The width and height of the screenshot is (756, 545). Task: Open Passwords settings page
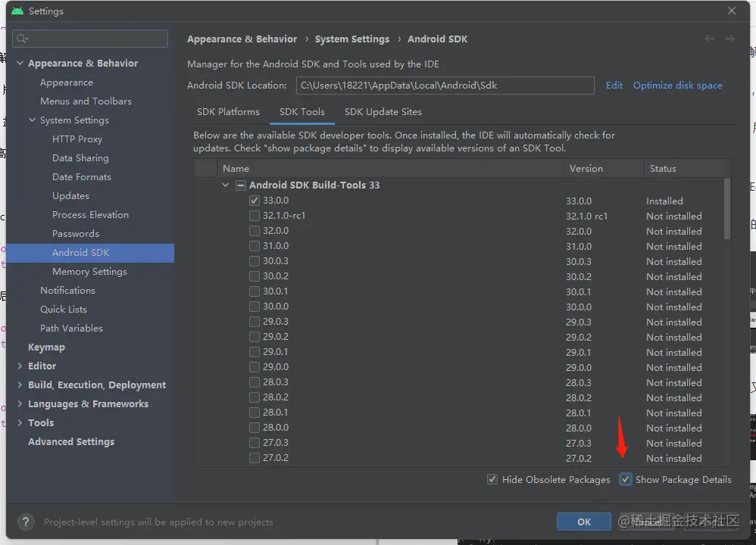[x=76, y=234]
